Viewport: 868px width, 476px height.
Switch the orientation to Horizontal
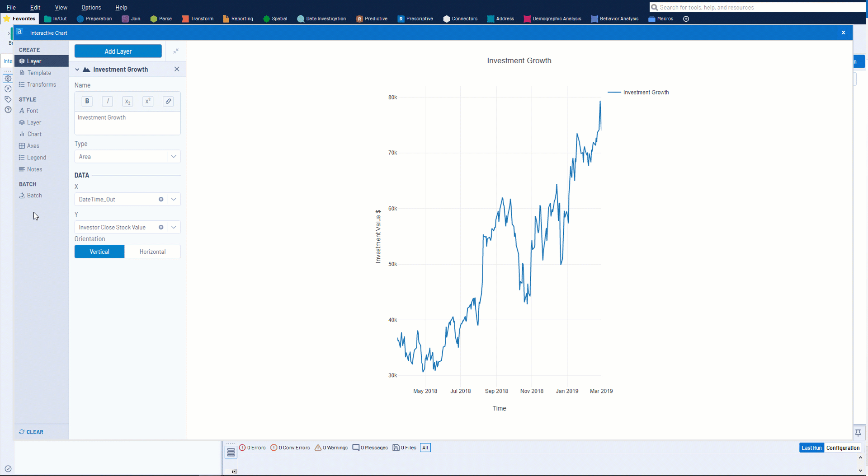click(152, 252)
